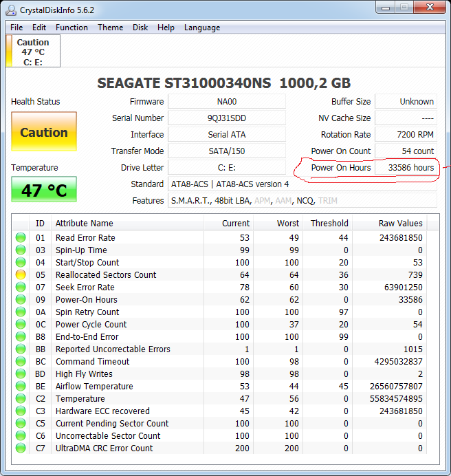Click the Threshold column header

point(327,223)
